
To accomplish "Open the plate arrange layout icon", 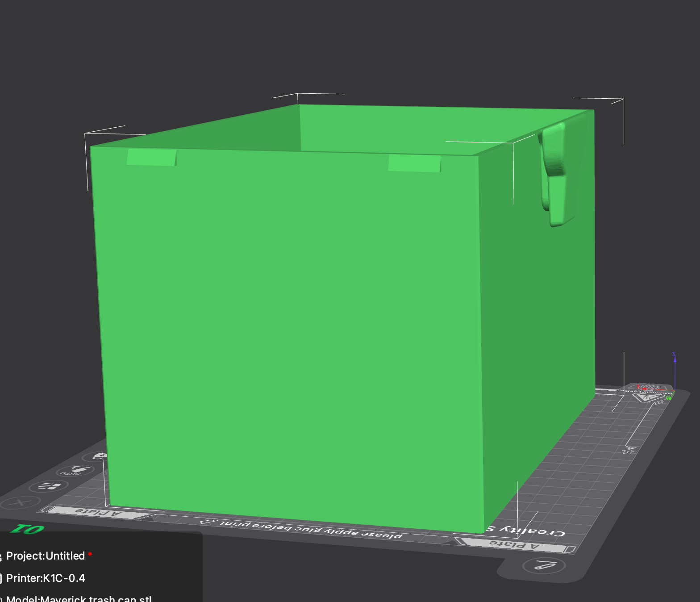I will (48, 486).
